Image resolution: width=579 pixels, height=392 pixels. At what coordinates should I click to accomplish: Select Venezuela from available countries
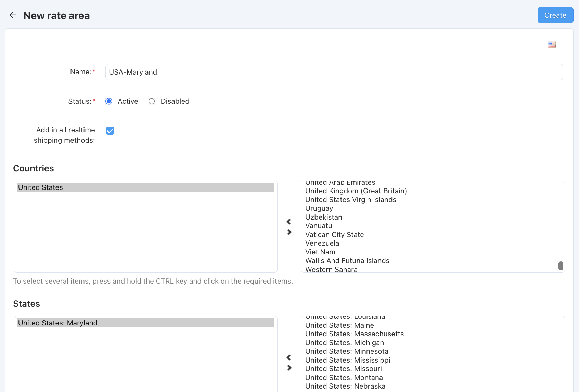coord(322,243)
